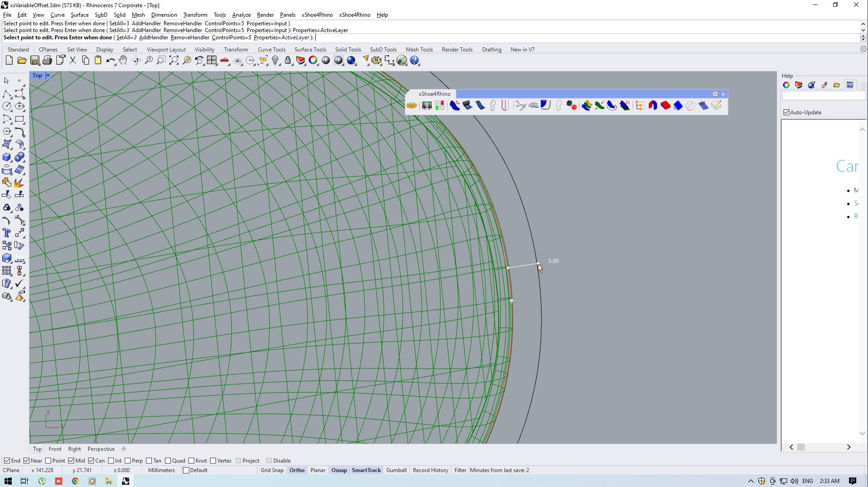868x487 pixels.
Task: Enable the Point osnap checkbox
Action: pyautogui.click(x=48, y=461)
